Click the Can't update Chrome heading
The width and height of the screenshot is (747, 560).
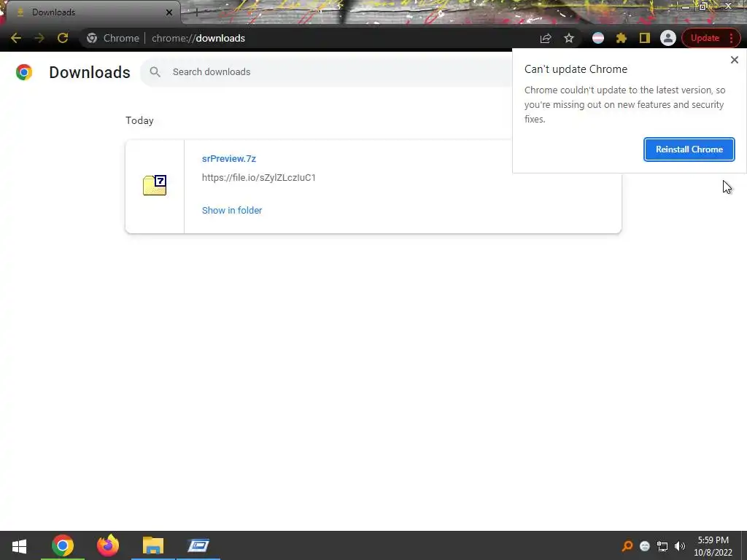pyautogui.click(x=576, y=69)
